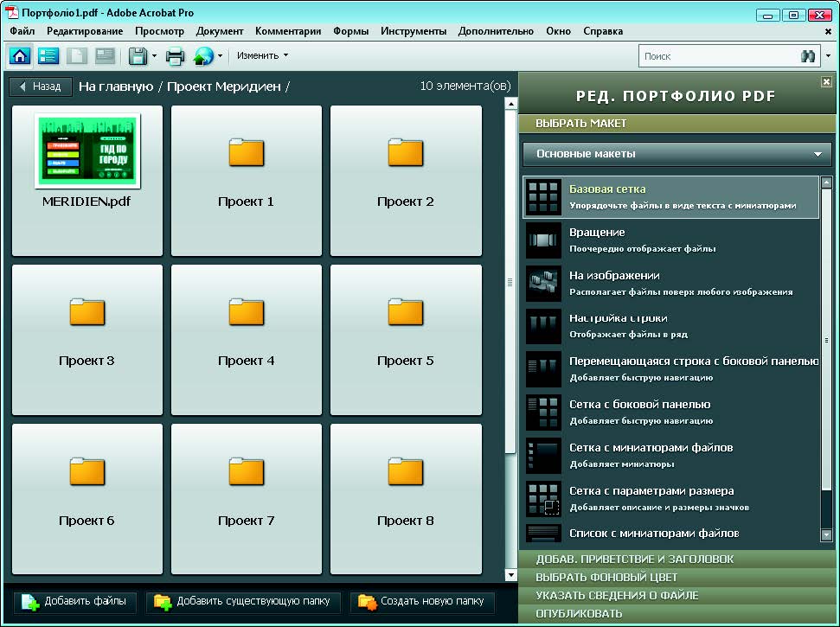
Task: Open the Справка menu
Action: tap(603, 31)
